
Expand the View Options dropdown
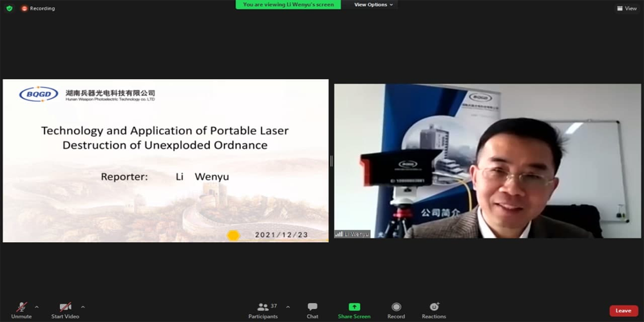[x=374, y=5]
